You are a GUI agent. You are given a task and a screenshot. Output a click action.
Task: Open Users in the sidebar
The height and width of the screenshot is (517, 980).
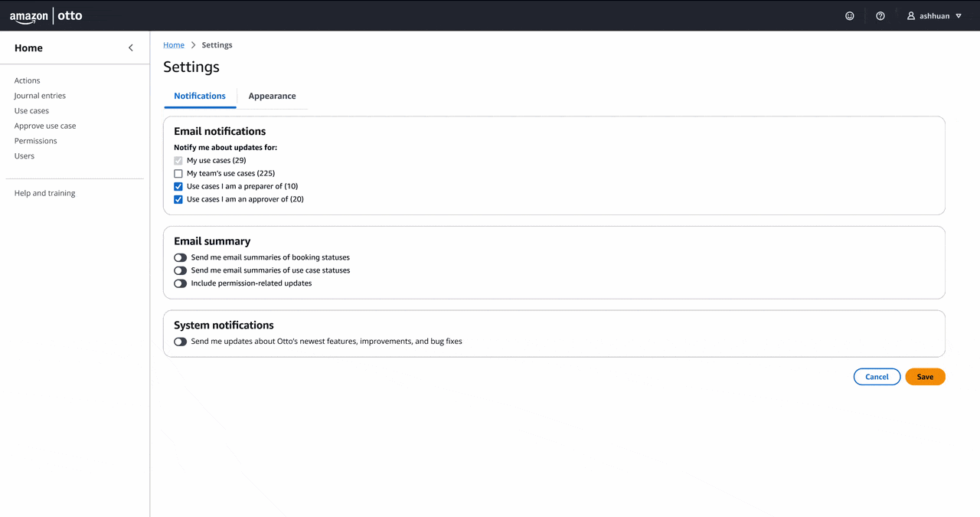24,156
